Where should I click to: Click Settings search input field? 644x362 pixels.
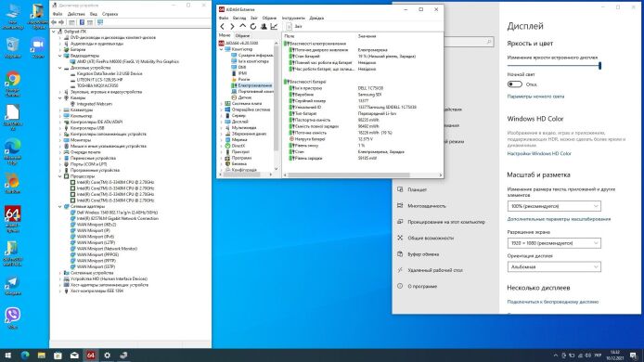469,42
